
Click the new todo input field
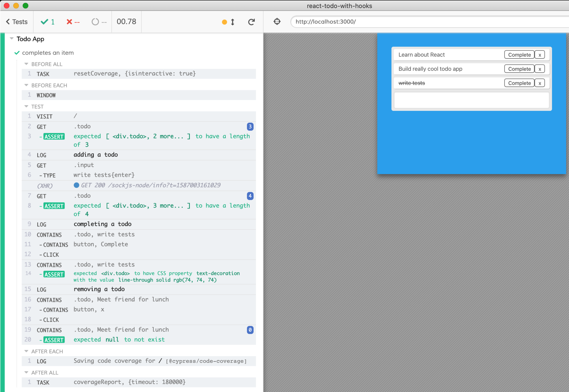coord(471,100)
